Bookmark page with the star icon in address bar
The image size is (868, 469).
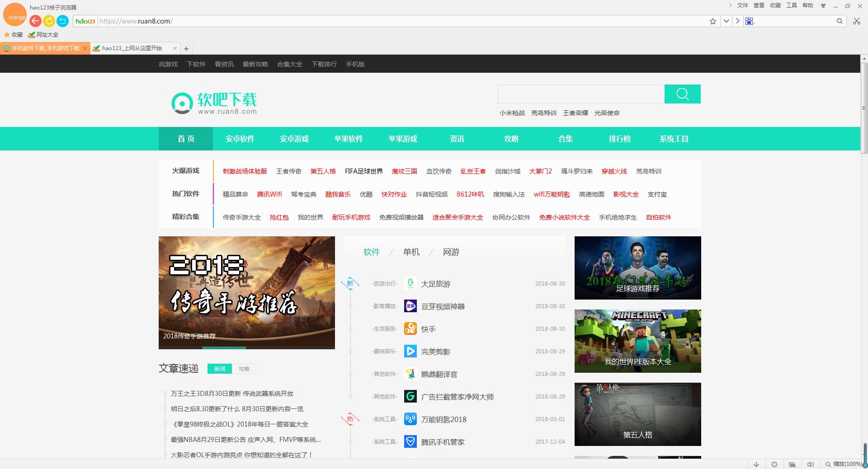point(713,21)
